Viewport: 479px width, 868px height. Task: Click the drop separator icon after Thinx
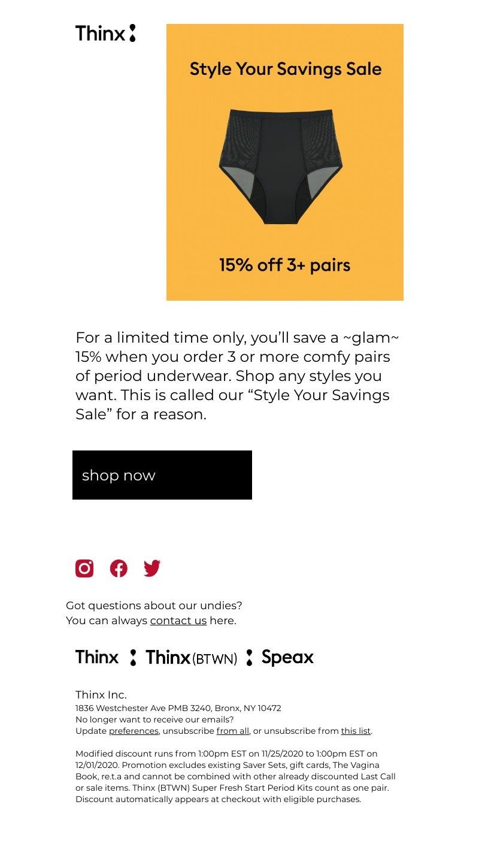(133, 658)
